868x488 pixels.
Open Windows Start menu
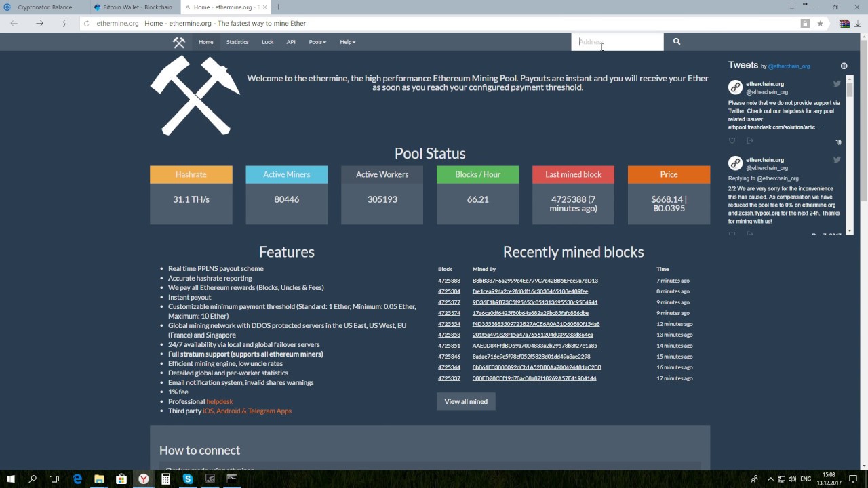tap(11, 479)
